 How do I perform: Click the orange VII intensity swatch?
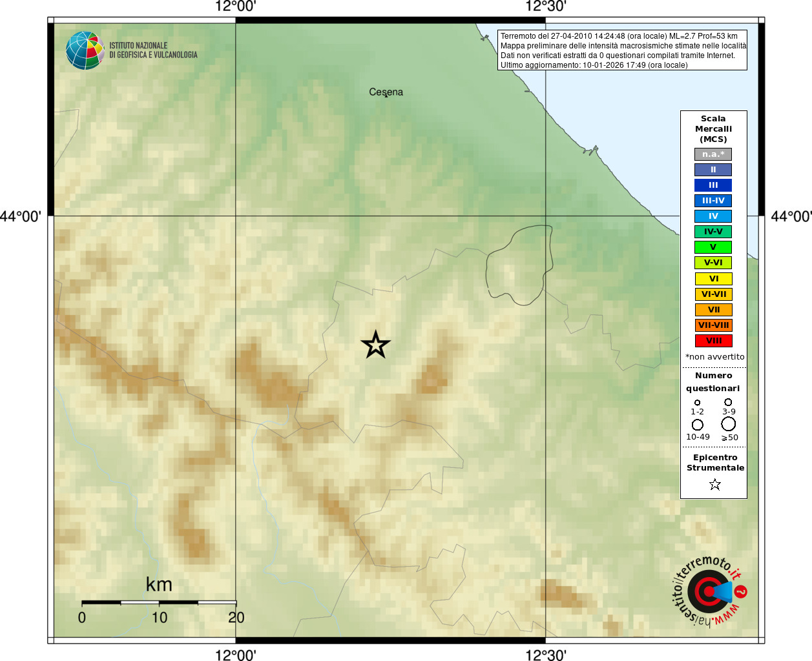714,310
